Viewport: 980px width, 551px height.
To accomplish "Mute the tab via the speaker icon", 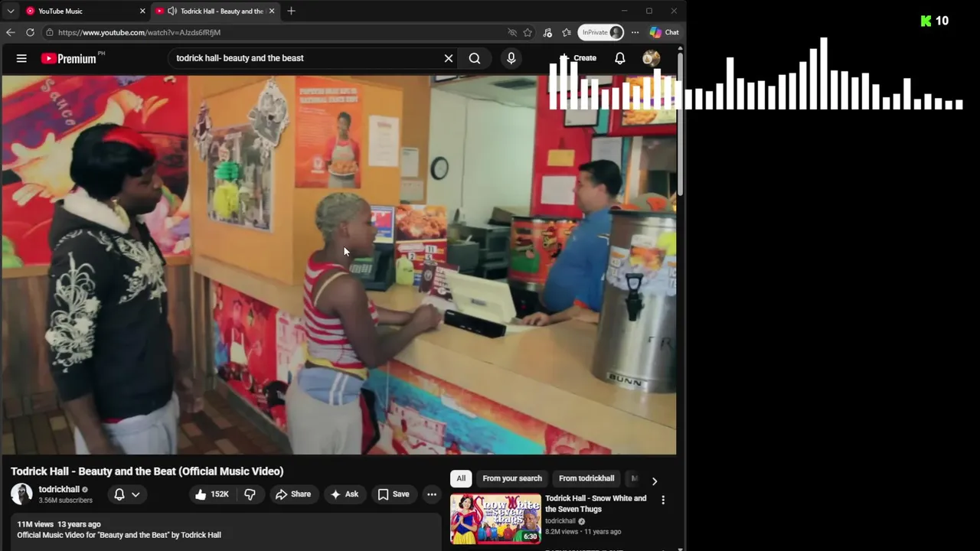I will 172,11.
